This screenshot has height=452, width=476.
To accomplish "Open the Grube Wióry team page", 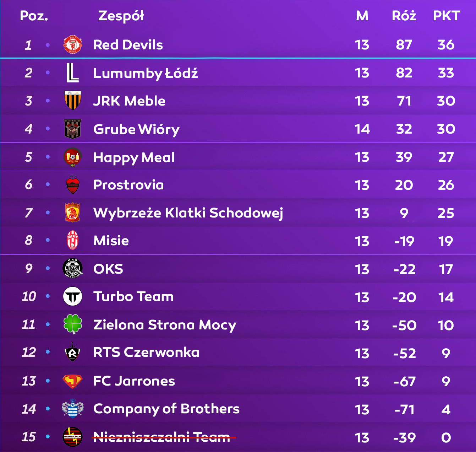I will point(136,129).
